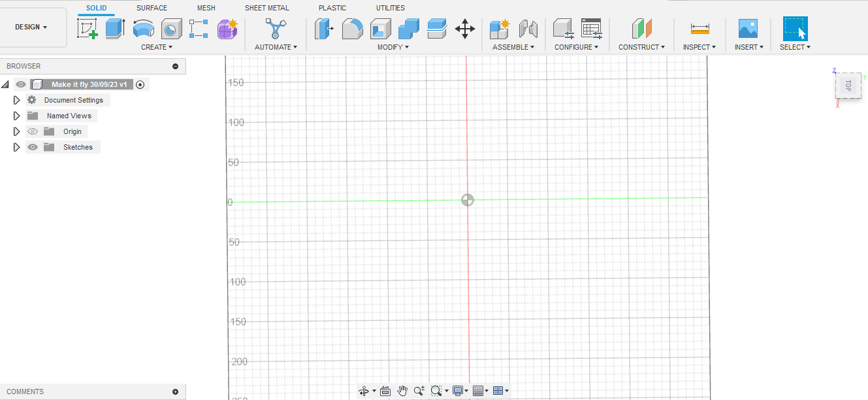
Task: Collapse the Browser panel
Action: [x=175, y=66]
